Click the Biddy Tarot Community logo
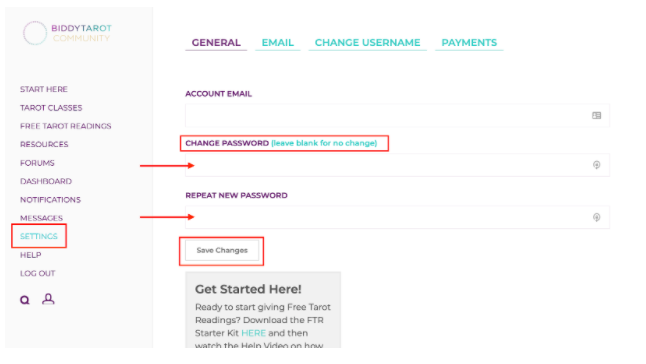The image size is (646, 364). tap(67, 33)
